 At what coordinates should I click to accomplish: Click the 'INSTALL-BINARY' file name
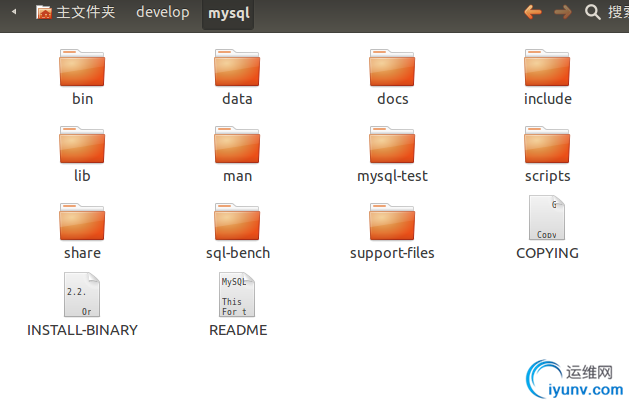[82, 330]
